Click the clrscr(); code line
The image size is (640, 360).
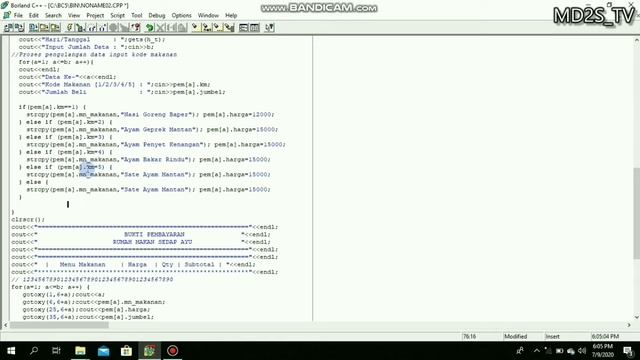point(28,220)
